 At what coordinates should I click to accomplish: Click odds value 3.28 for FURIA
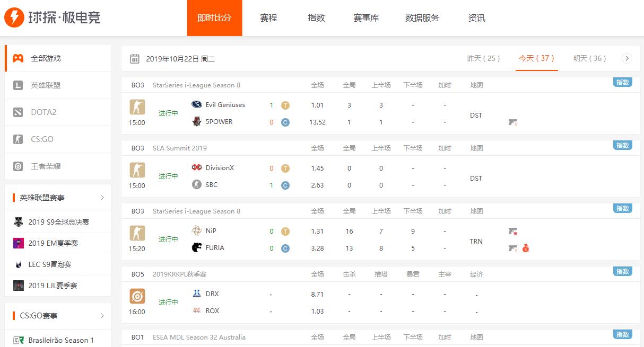[x=317, y=248]
